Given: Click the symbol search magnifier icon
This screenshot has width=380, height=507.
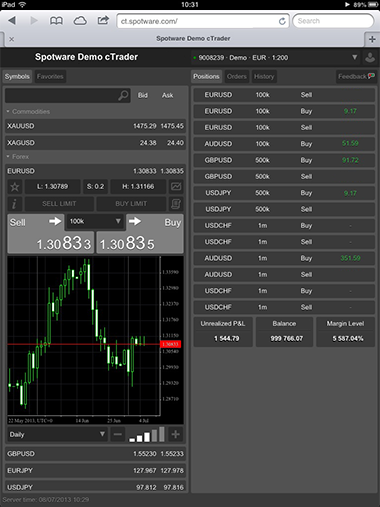Looking at the screenshot, I should coord(123,95).
